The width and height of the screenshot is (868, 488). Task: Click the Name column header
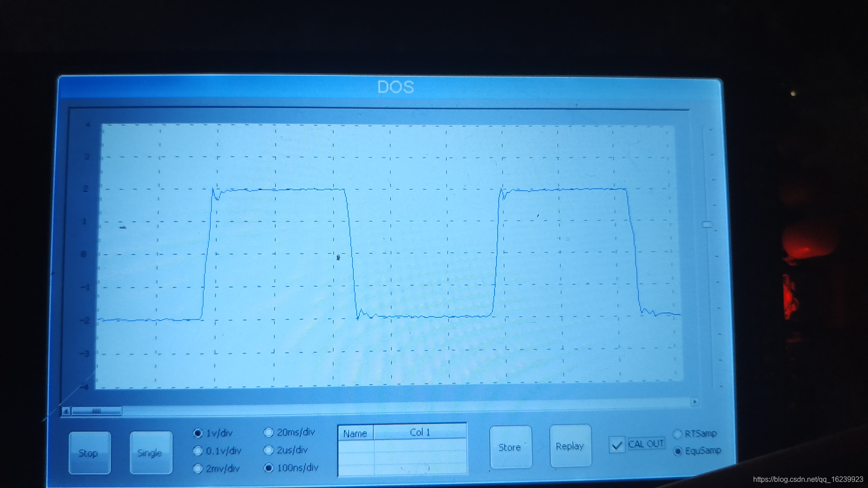click(355, 433)
